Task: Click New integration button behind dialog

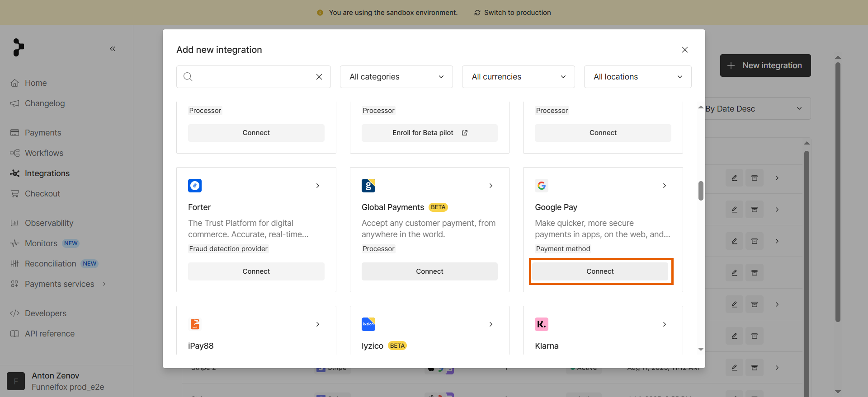Action: coord(765,65)
